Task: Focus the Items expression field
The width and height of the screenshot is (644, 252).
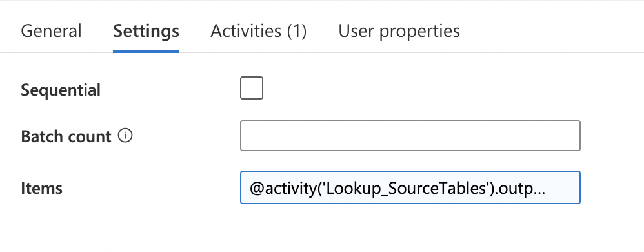Action: pyautogui.click(x=410, y=187)
